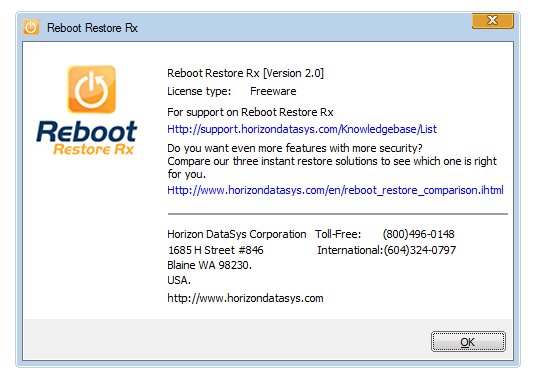Click the http://www.horizondatasys.com address text

point(245,298)
